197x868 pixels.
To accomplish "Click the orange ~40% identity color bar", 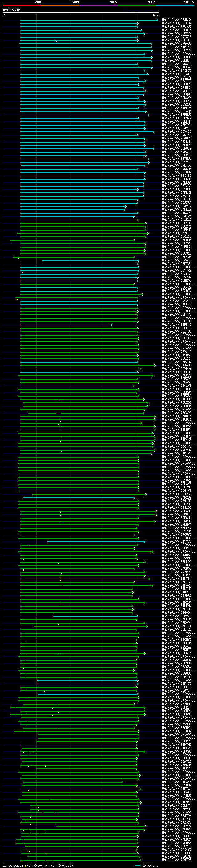I will 60,6.
